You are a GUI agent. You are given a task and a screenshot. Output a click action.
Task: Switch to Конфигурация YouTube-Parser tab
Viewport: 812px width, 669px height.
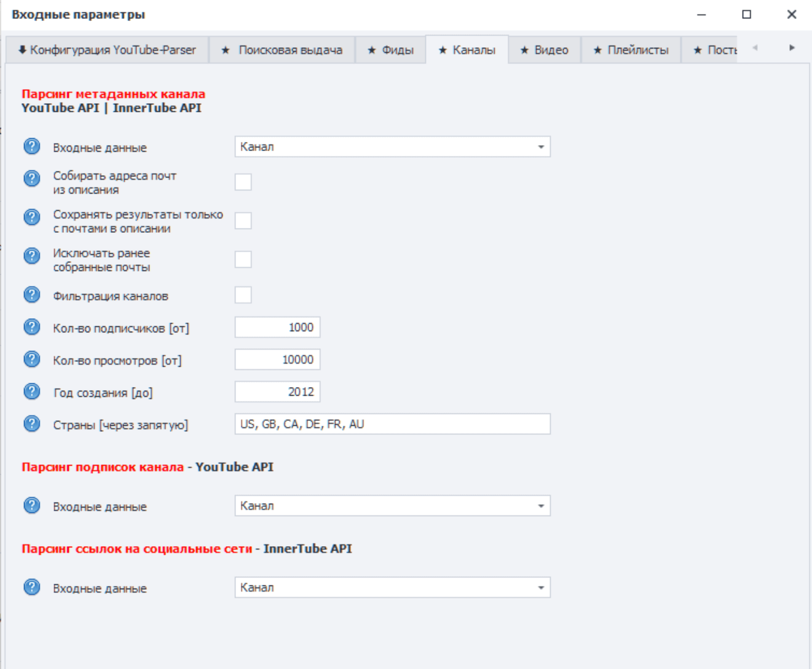[x=107, y=50]
